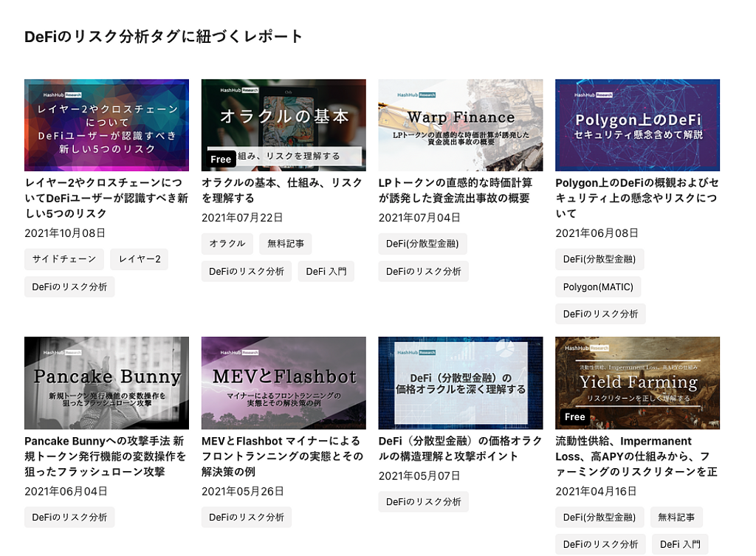Click DeFi(分散型金融) tag under Warp Finance report

(422, 244)
